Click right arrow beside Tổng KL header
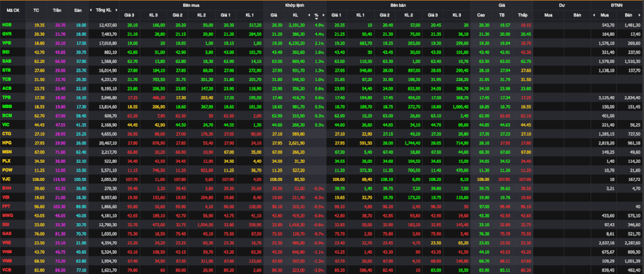Viewport: 644px width, 274px height. click(116, 10)
